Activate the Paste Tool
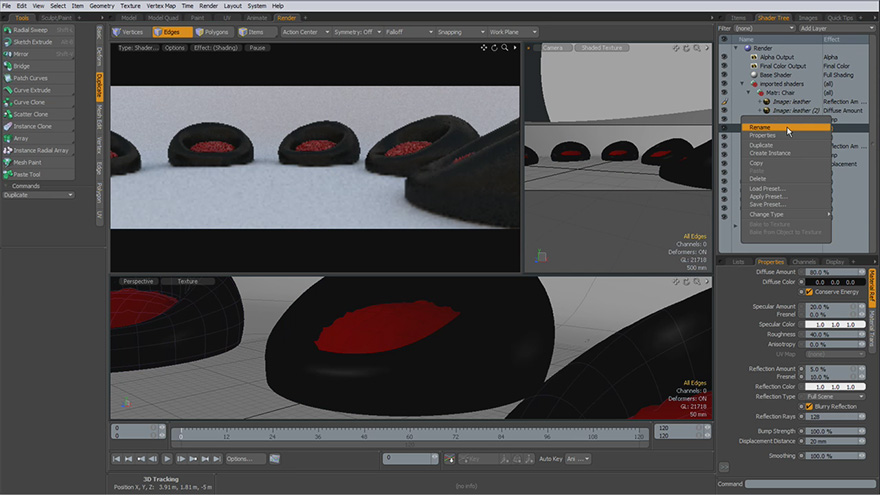This screenshot has width=880, height=495. pos(38,175)
